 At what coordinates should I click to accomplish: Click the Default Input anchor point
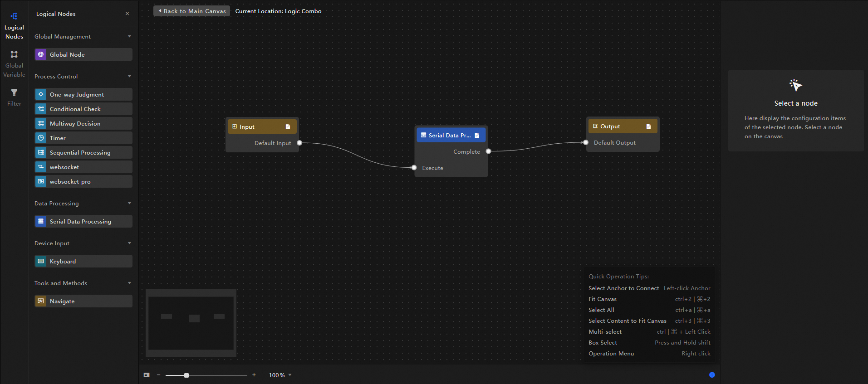(x=299, y=143)
